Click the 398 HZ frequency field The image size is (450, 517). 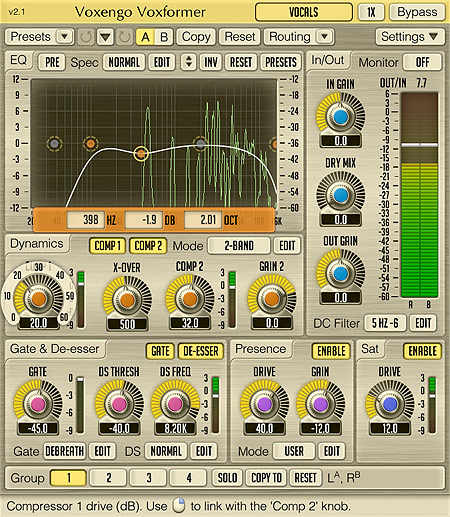point(86,220)
